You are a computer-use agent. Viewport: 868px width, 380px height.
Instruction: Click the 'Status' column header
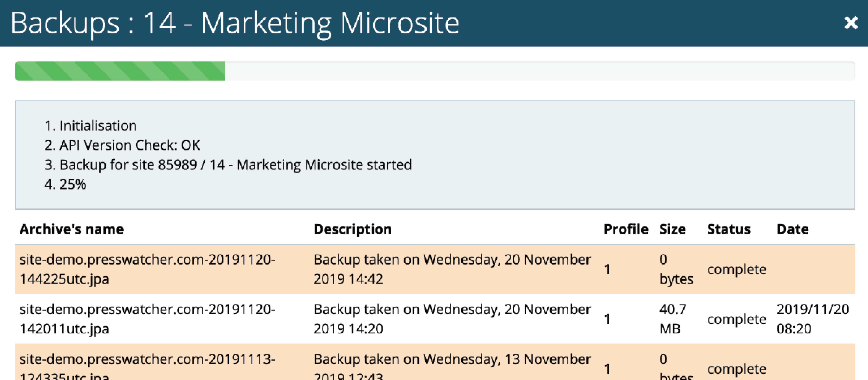tap(729, 229)
